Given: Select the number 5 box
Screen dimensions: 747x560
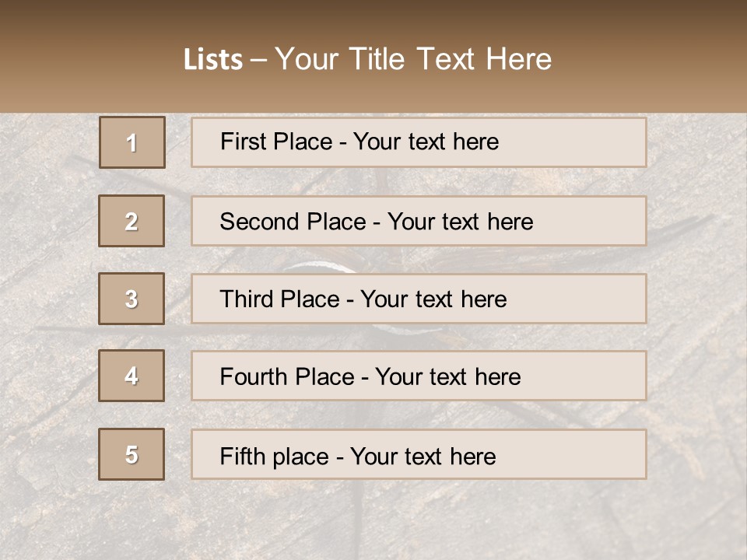Looking at the screenshot, I should [x=132, y=454].
